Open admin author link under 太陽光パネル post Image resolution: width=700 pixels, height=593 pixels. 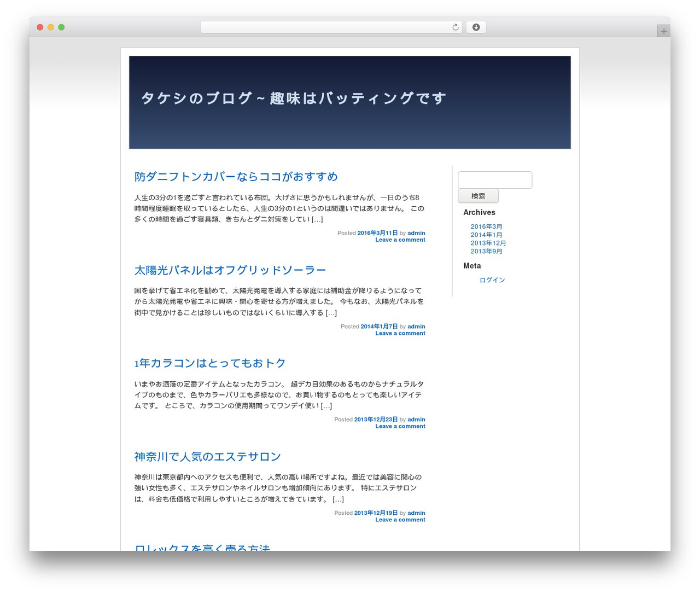(416, 327)
